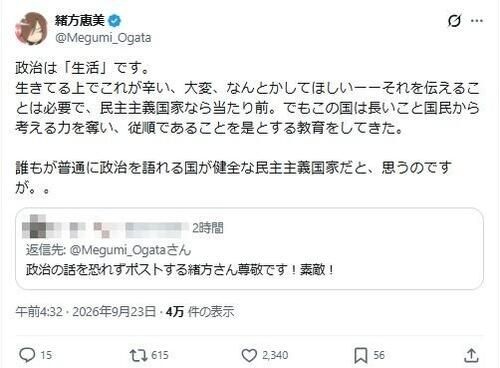Open the share upload icon
The width and height of the screenshot is (500, 368).
click(x=471, y=355)
